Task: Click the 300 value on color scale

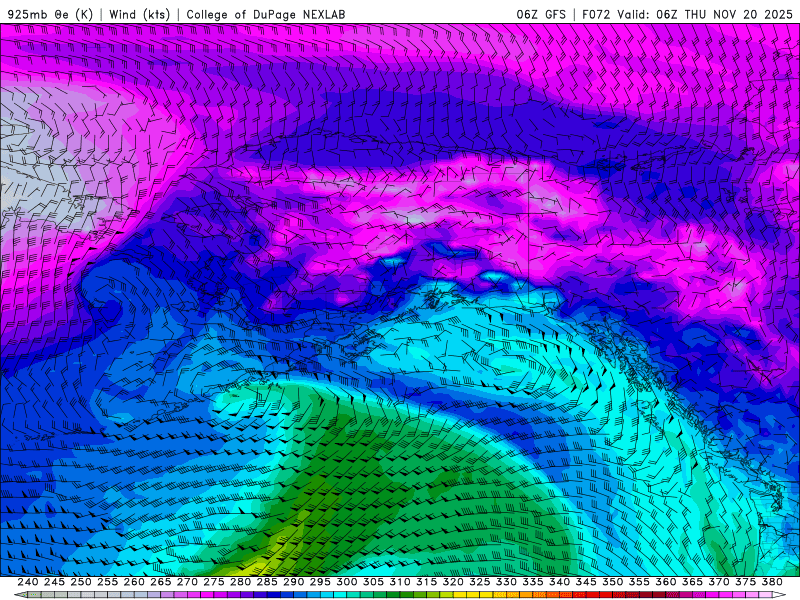Action: (346, 582)
